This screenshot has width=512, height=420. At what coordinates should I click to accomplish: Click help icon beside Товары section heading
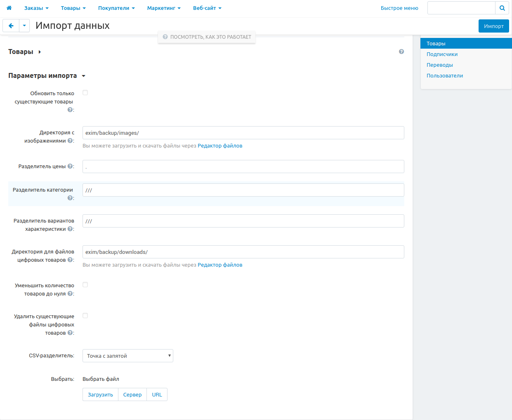[x=401, y=52]
